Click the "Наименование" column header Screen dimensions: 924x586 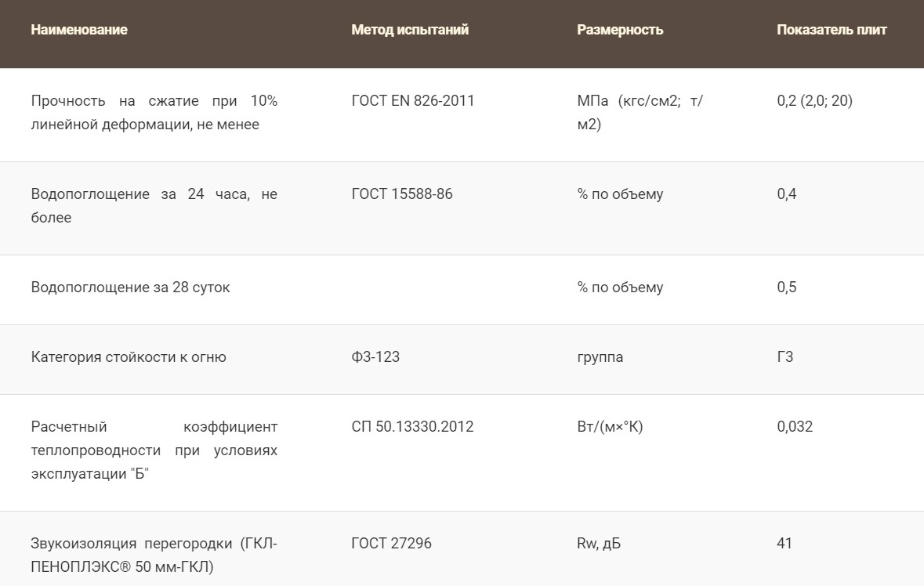pos(79,30)
